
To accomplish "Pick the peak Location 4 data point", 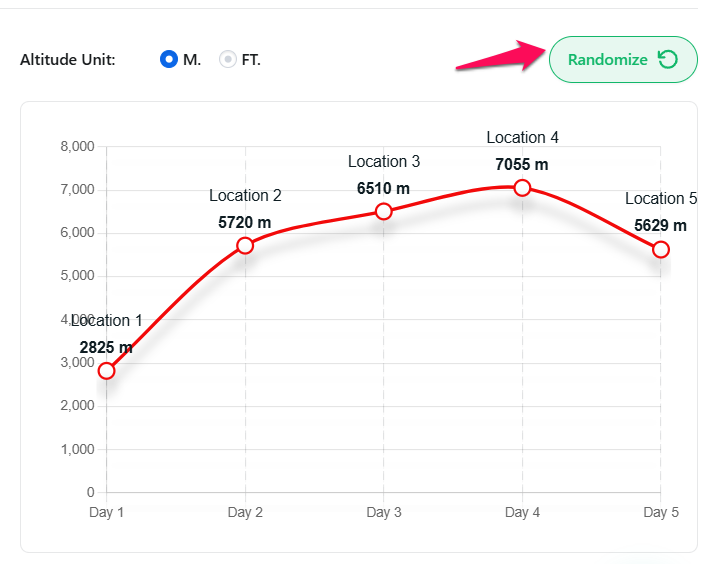I will 522,188.
